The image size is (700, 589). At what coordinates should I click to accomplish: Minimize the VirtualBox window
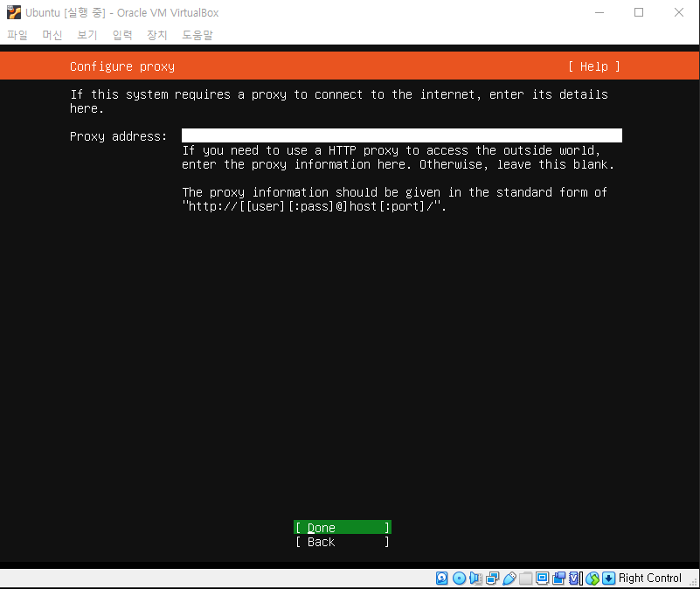600,12
